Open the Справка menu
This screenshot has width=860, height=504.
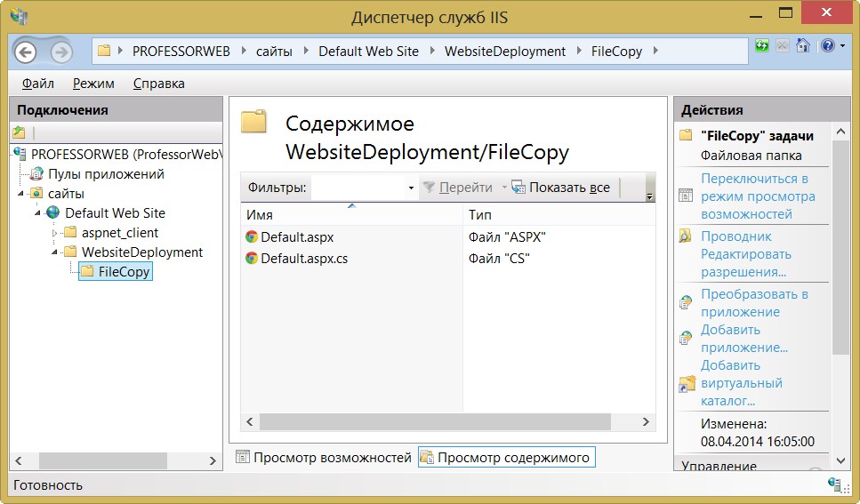(x=158, y=84)
